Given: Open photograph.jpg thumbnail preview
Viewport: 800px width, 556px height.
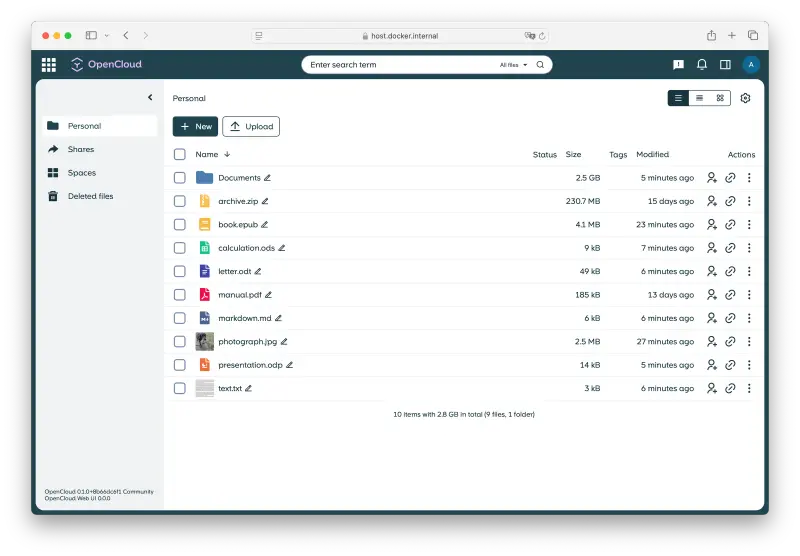Looking at the screenshot, I should pyautogui.click(x=205, y=341).
